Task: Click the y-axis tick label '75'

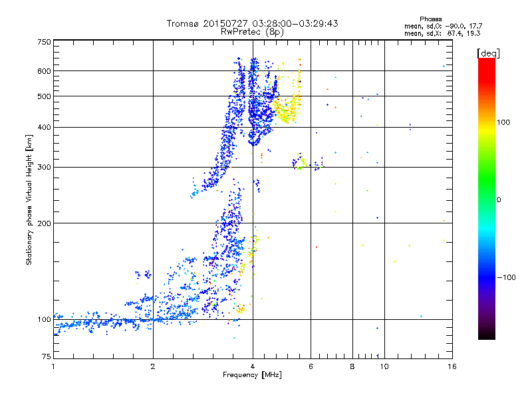Action: [47, 356]
